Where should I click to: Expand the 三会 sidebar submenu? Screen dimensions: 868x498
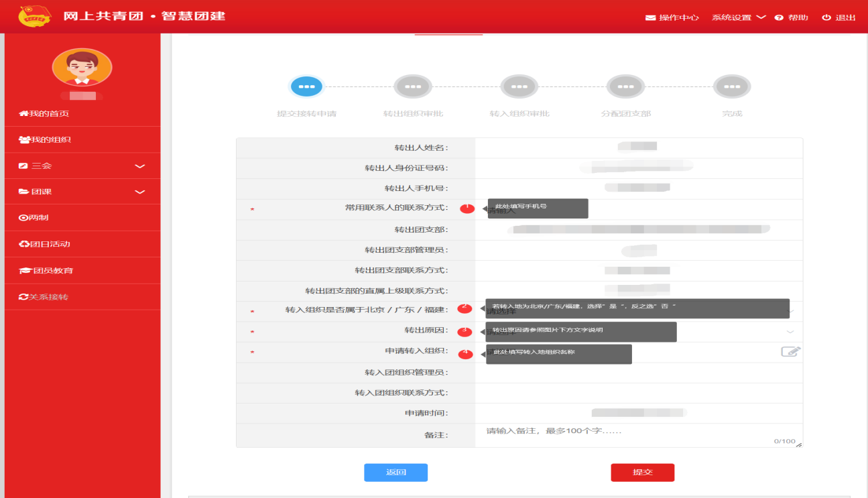[x=139, y=166]
